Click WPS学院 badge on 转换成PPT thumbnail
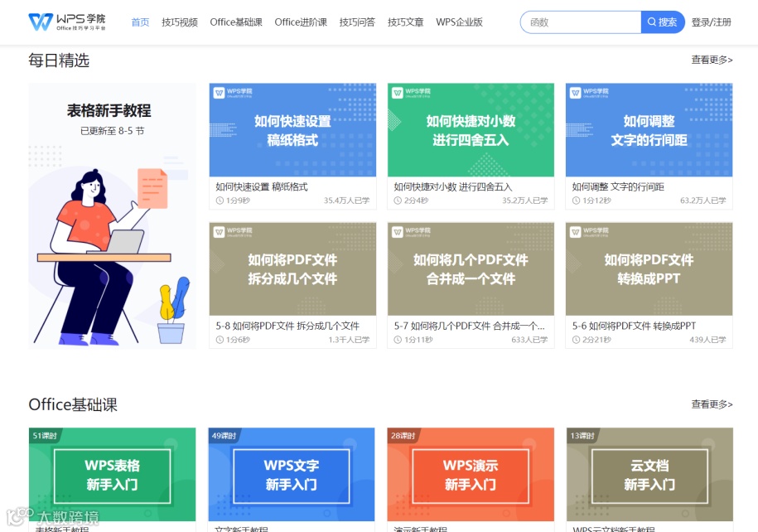 pyautogui.click(x=589, y=232)
